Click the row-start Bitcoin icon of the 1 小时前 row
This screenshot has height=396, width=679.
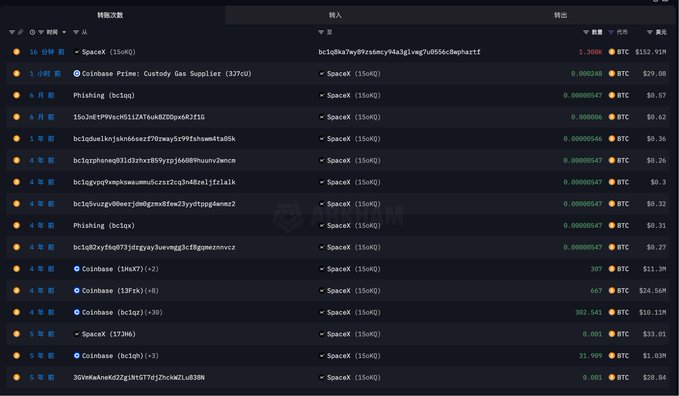(x=16, y=74)
